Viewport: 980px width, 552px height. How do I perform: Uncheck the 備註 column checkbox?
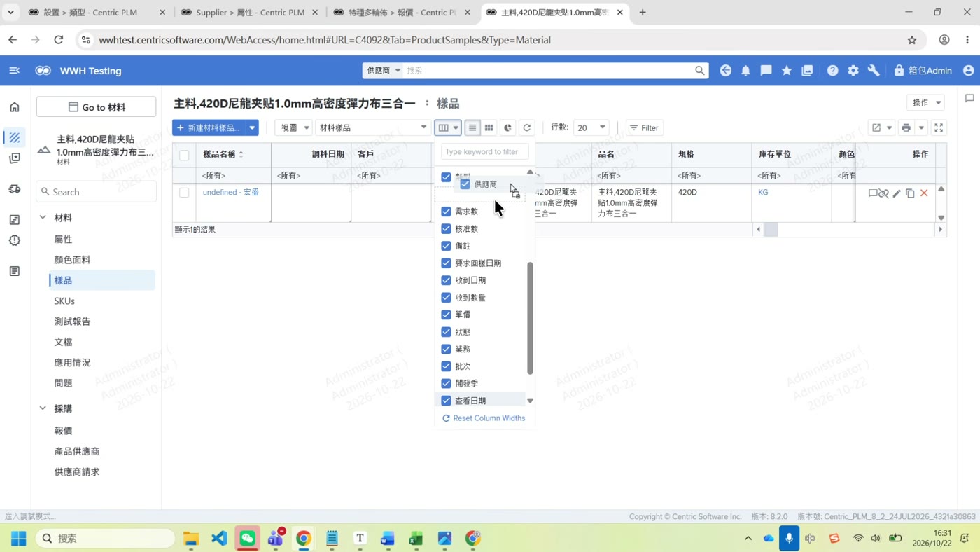(446, 246)
